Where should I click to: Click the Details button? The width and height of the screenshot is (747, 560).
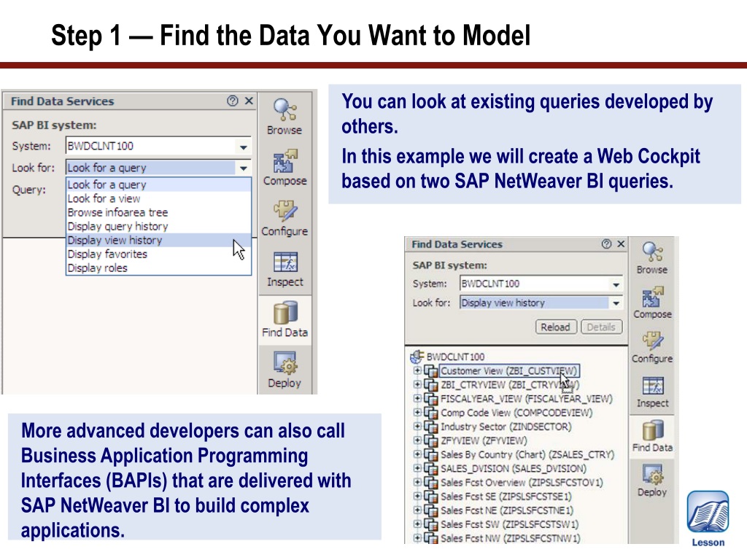(x=601, y=327)
